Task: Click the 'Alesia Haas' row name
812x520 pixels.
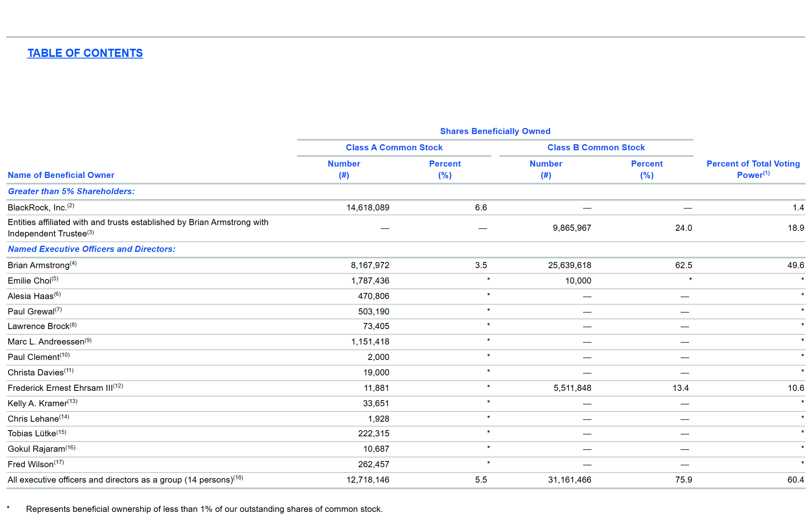Action: point(30,296)
